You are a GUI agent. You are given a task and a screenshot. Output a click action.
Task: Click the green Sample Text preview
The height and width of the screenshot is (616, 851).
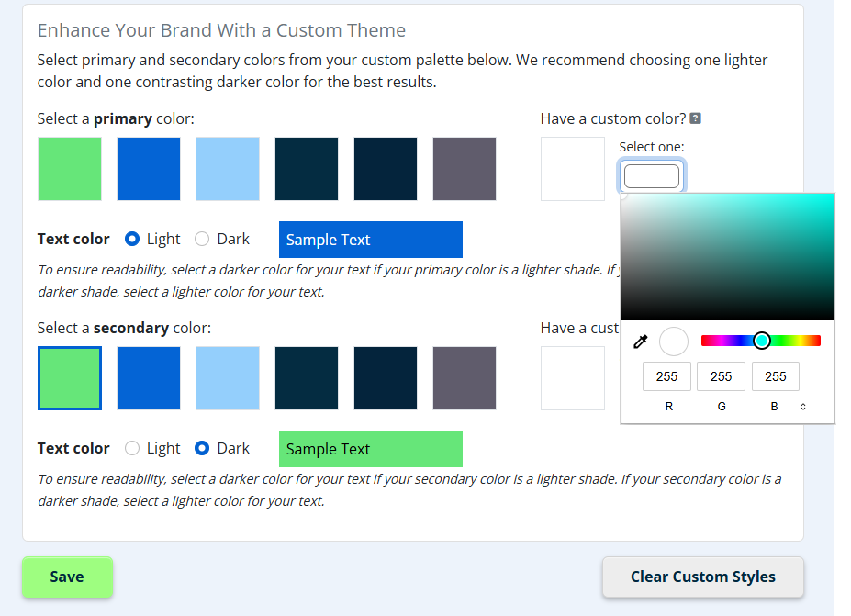(370, 449)
